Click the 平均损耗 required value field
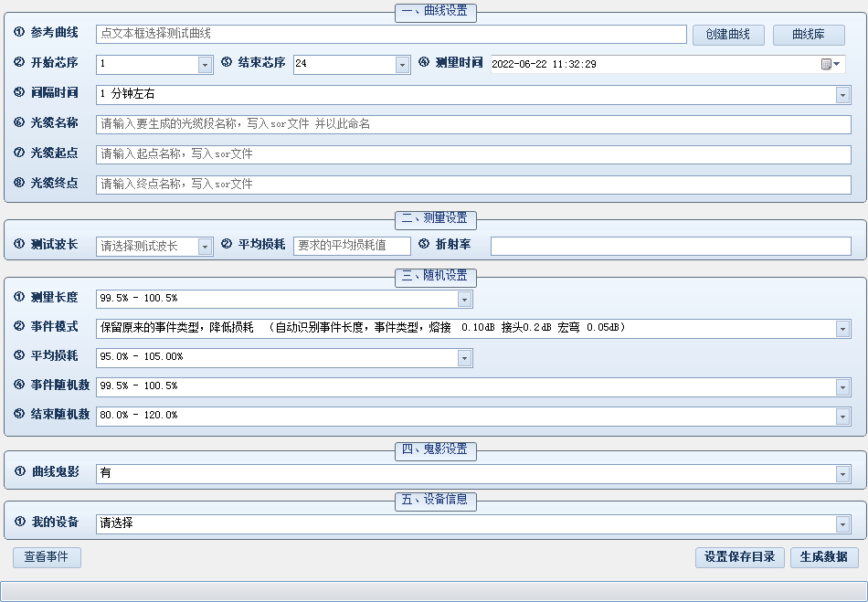The height and width of the screenshot is (602, 868). pos(352,246)
